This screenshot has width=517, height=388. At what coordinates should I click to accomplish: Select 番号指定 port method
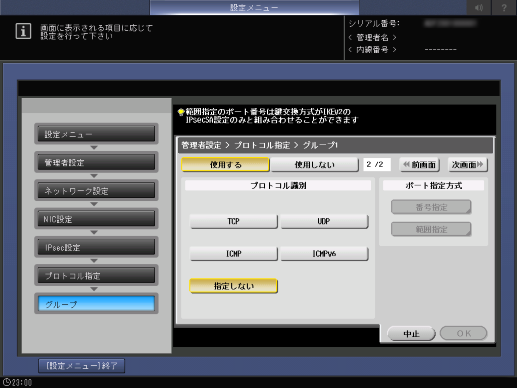[x=431, y=207]
